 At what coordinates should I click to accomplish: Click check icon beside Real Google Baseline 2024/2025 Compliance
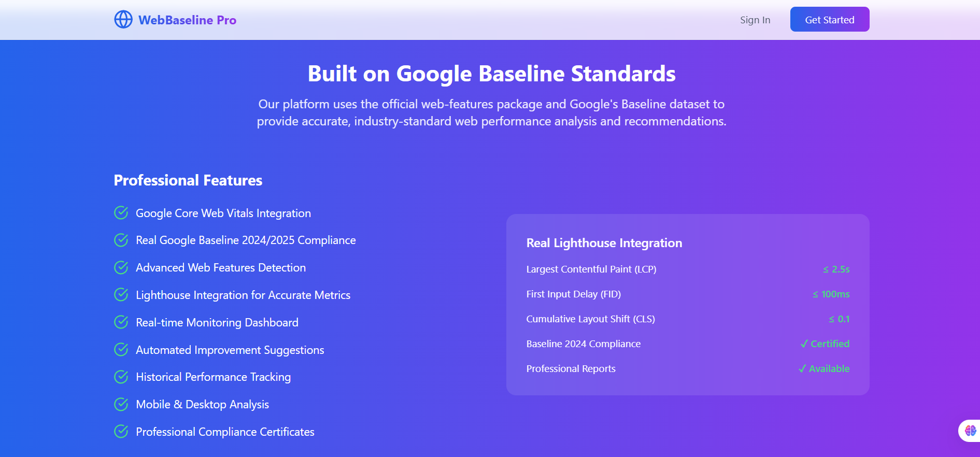point(121,240)
